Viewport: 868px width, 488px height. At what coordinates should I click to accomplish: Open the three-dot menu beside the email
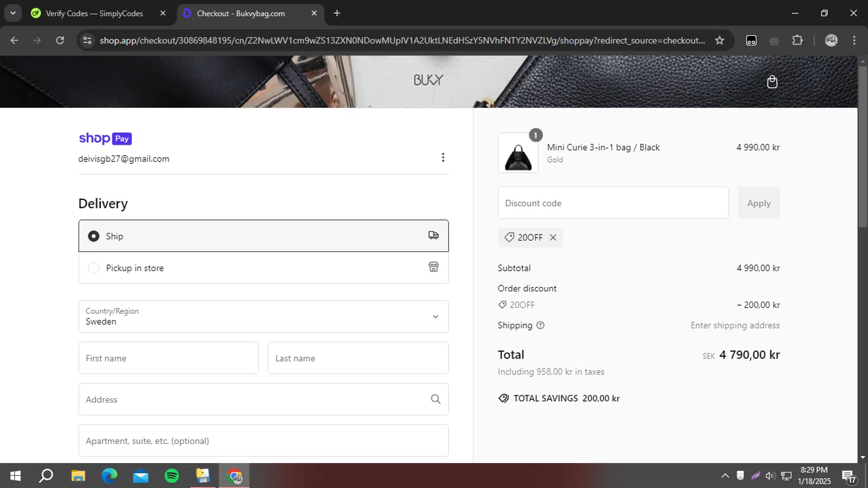[x=443, y=157]
